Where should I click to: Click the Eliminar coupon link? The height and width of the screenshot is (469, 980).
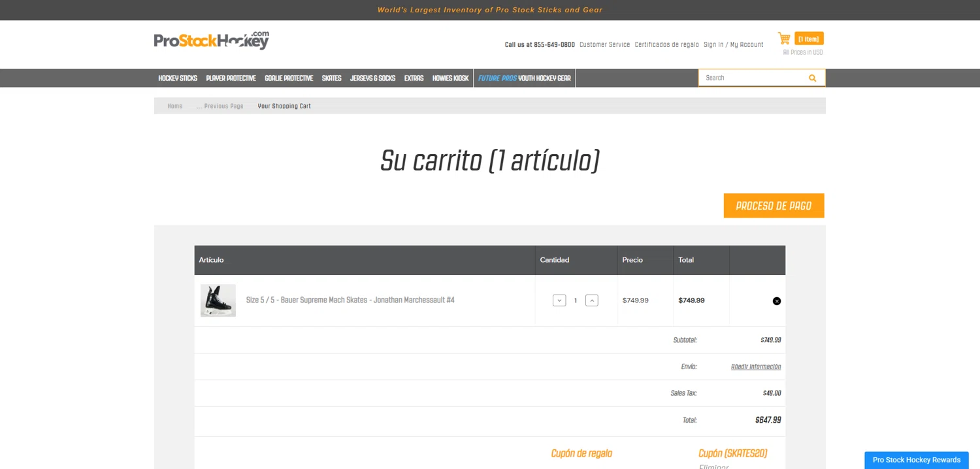tap(713, 466)
